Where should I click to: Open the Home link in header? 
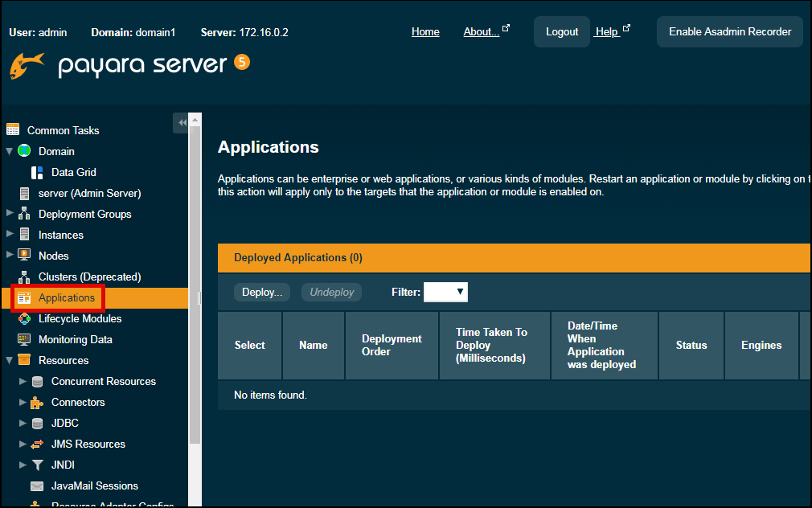(425, 32)
